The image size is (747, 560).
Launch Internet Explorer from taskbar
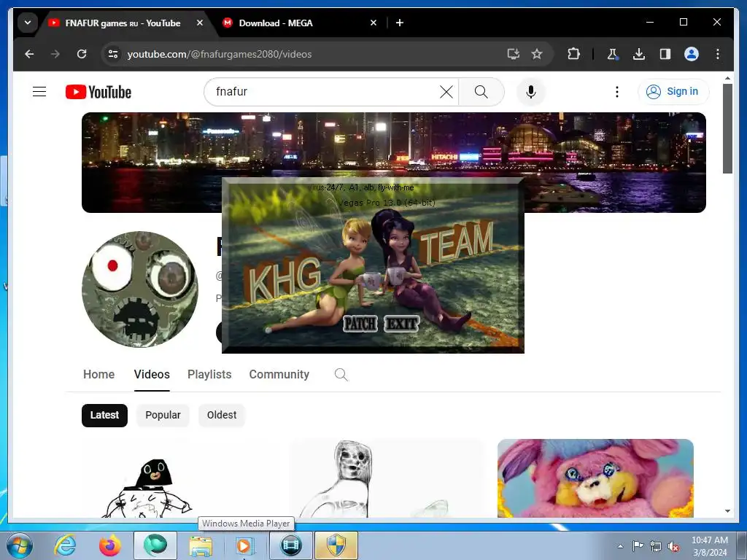coord(65,545)
